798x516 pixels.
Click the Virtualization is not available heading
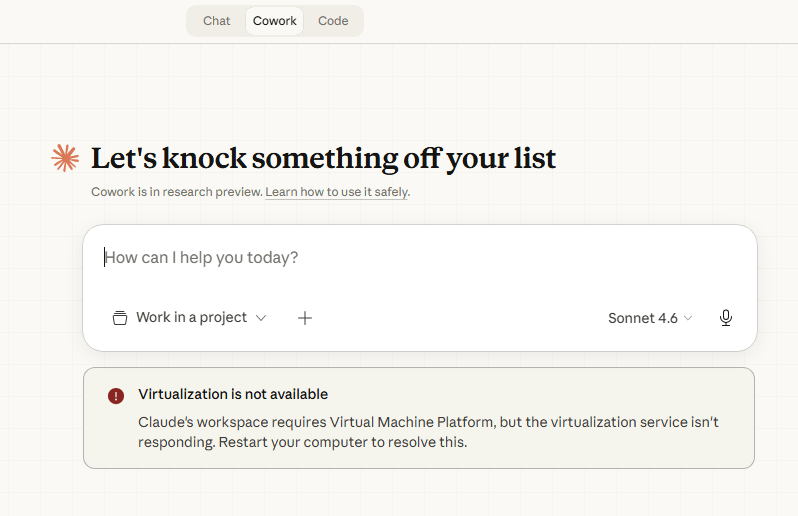pos(233,394)
